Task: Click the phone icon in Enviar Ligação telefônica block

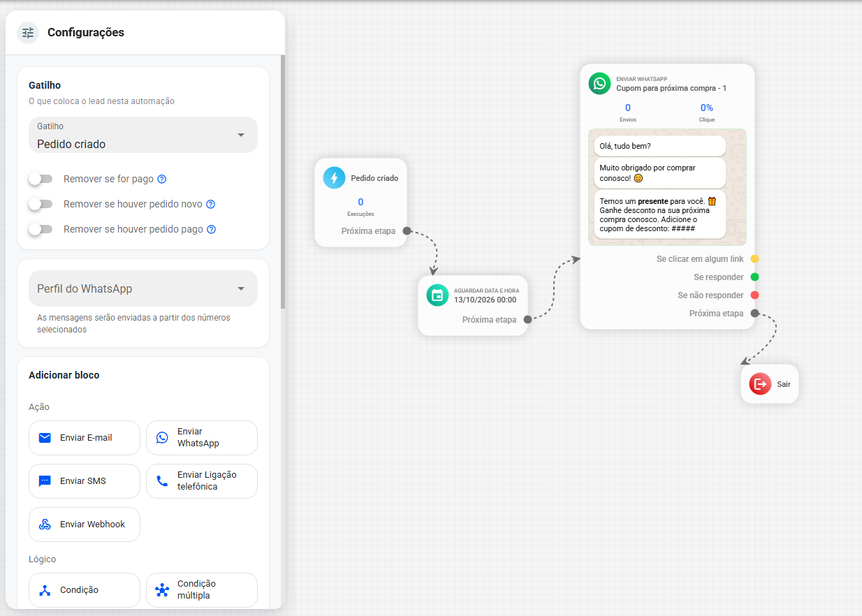Action: tap(162, 481)
